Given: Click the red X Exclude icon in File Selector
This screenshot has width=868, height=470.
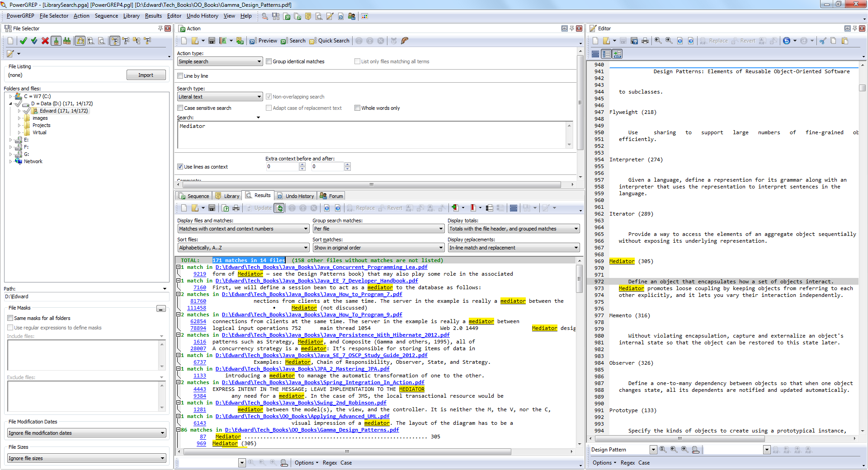Looking at the screenshot, I should click(45, 41).
